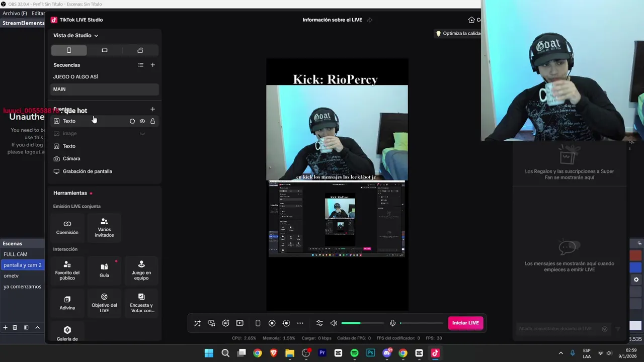Open the Adivina tool

pyautogui.click(x=67, y=303)
